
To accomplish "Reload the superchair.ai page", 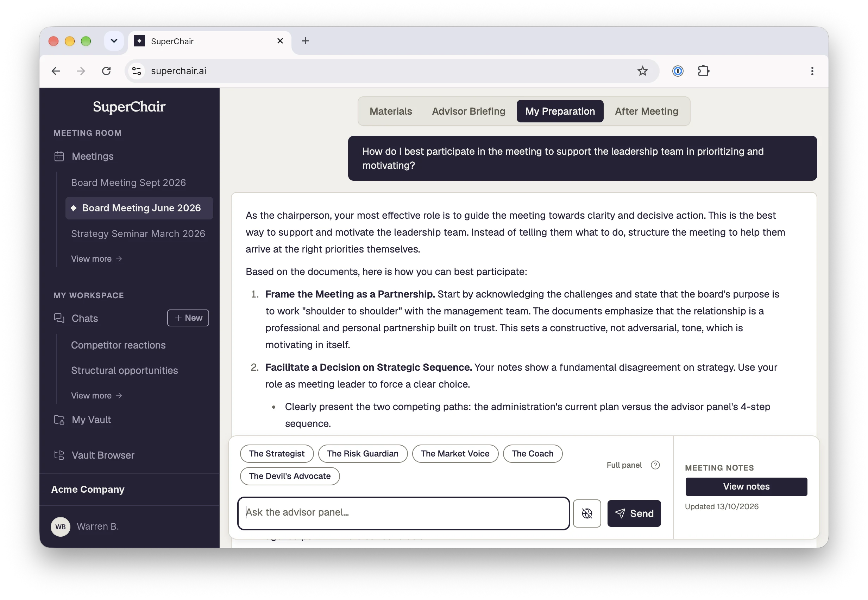I will pyautogui.click(x=107, y=71).
